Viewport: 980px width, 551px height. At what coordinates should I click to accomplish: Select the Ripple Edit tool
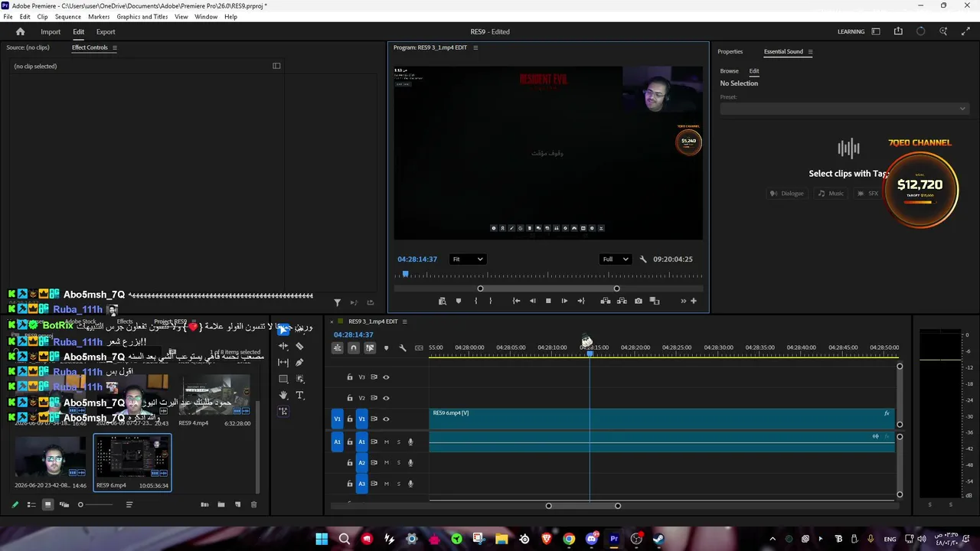[x=283, y=346]
